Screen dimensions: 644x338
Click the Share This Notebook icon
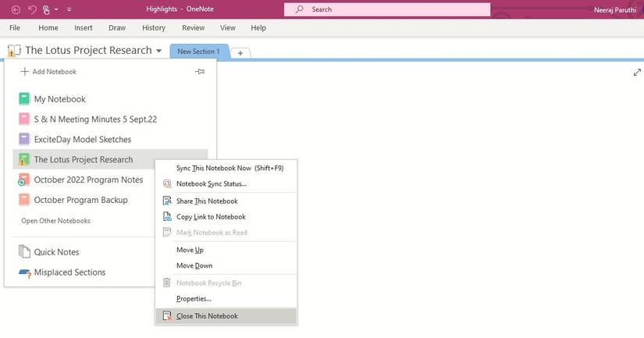pyautogui.click(x=167, y=201)
